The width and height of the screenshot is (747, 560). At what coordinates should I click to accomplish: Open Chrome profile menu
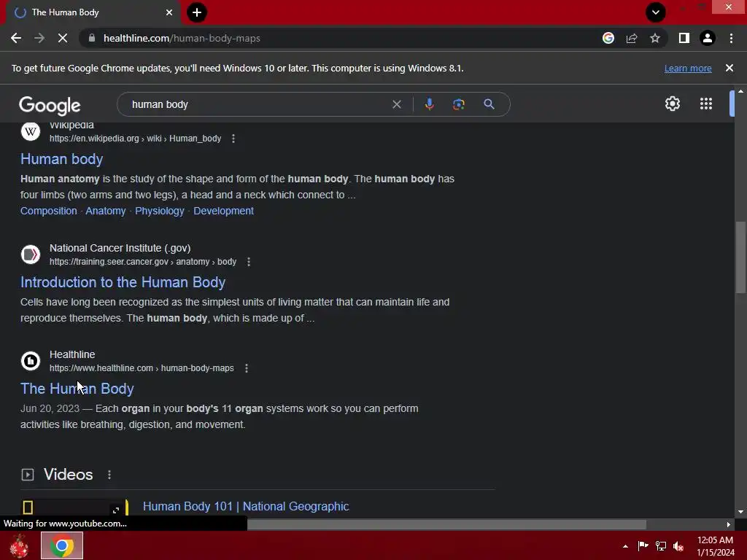tap(708, 38)
